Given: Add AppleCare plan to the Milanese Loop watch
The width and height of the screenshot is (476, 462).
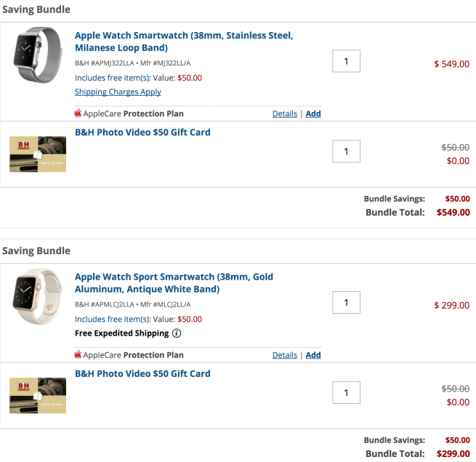Looking at the screenshot, I should pyautogui.click(x=313, y=113).
